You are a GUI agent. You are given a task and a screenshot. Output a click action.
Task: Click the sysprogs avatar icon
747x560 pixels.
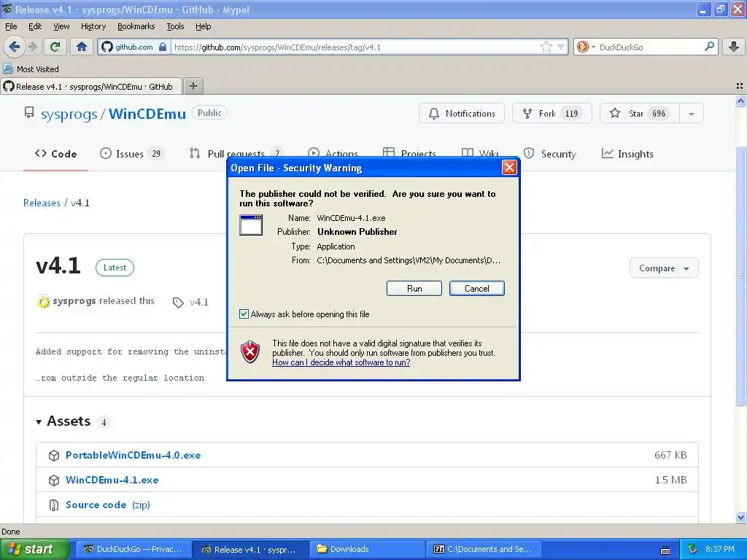point(43,301)
